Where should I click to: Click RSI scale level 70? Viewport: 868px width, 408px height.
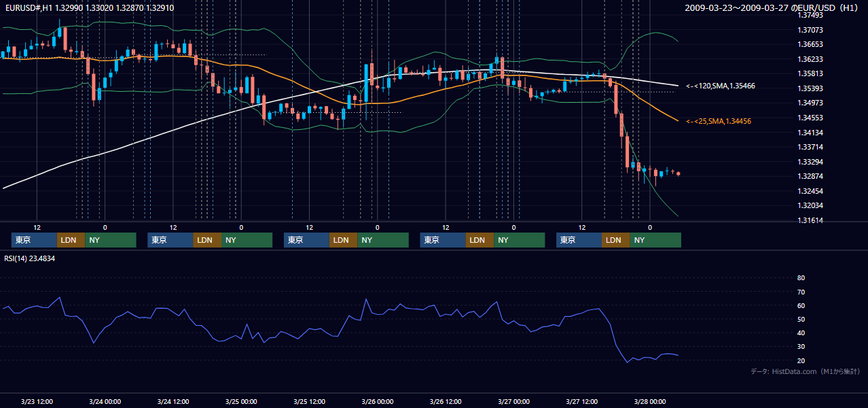point(801,292)
